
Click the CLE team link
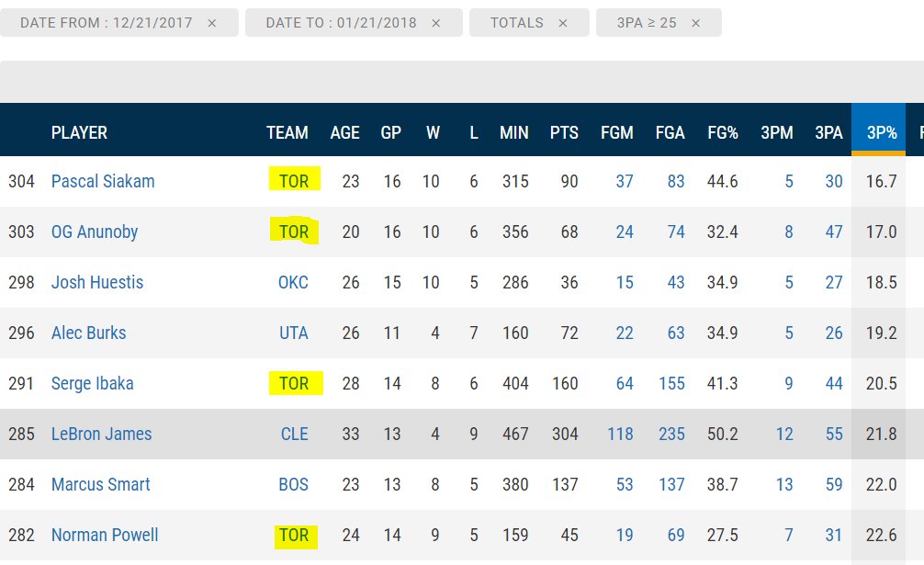(x=294, y=434)
